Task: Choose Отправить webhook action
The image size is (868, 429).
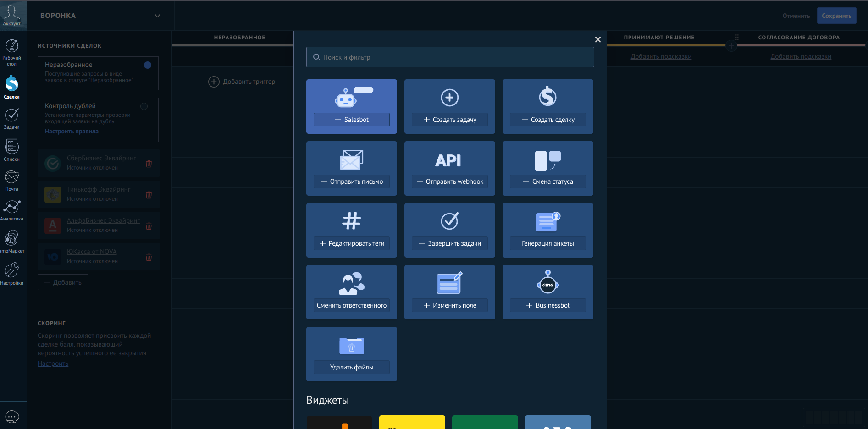Action: 449,181
